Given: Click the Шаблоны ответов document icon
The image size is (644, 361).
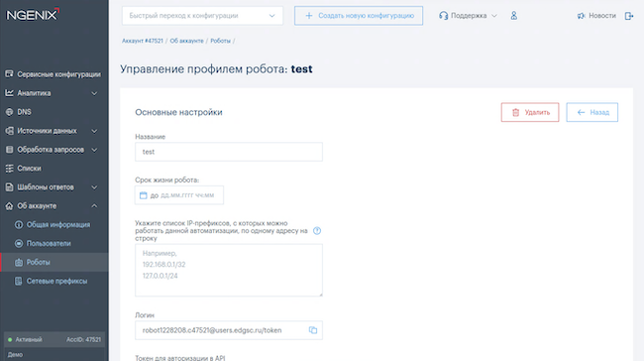Looking at the screenshot, I should point(9,187).
